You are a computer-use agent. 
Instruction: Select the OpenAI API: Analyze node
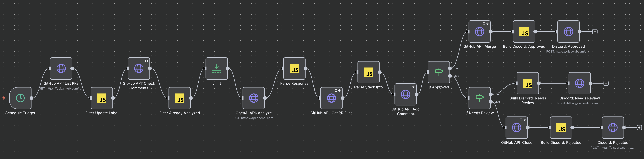pos(253,98)
